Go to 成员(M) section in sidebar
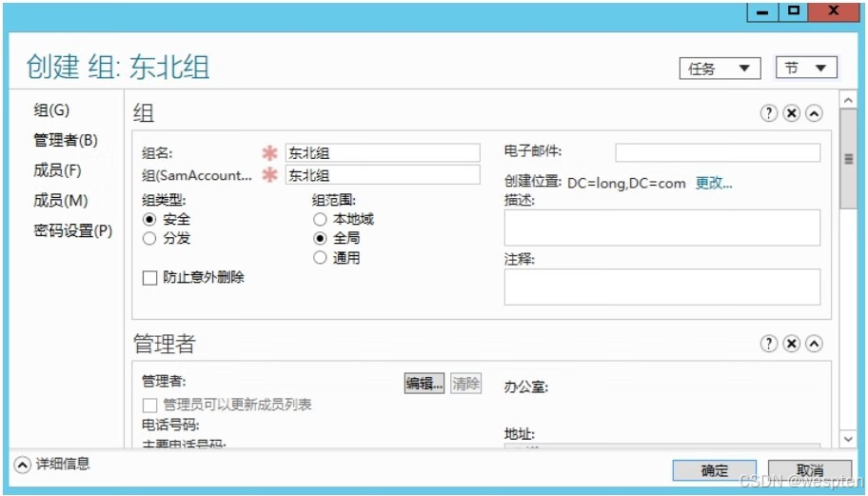868x496 pixels. click(x=61, y=200)
